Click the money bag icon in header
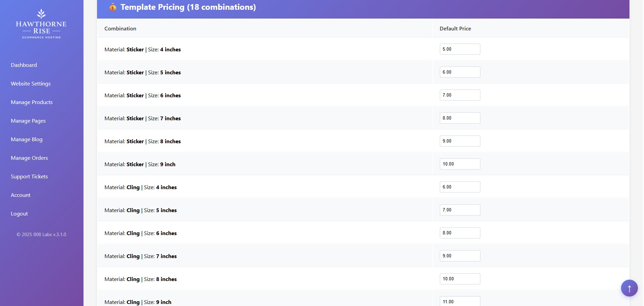 pos(113,7)
